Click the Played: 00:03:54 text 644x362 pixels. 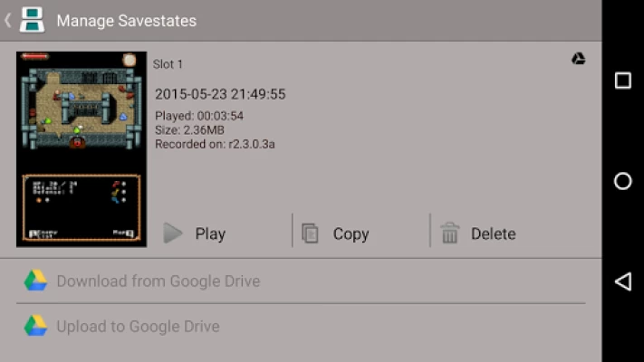tap(199, 116)
